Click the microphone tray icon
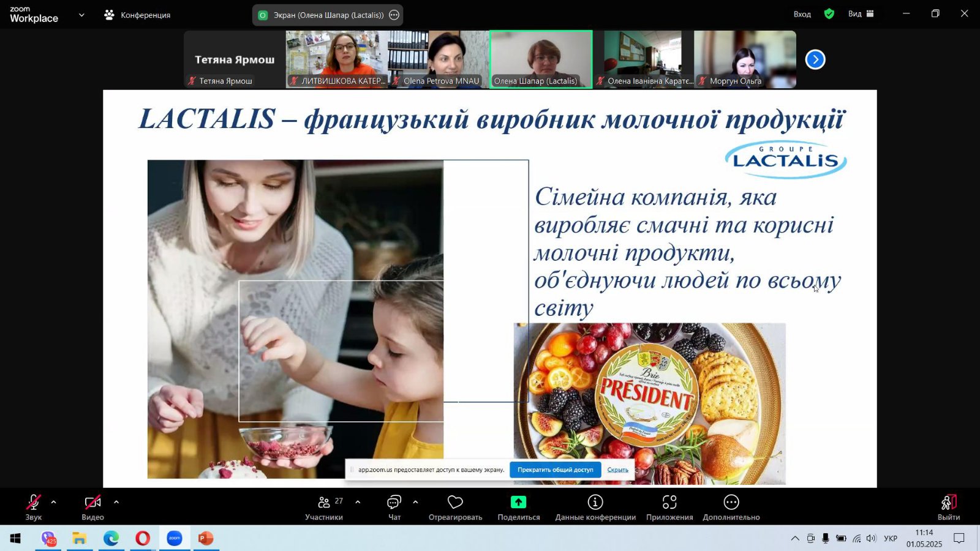Screen dimensions: 980x551 point(826,539)
